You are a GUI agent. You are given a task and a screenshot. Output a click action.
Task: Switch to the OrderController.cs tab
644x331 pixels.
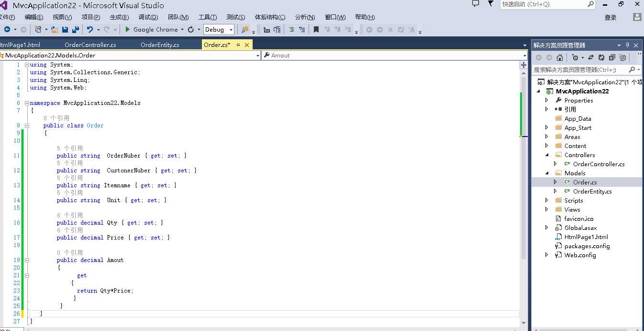pyautogui.click(x=90, y=45)
